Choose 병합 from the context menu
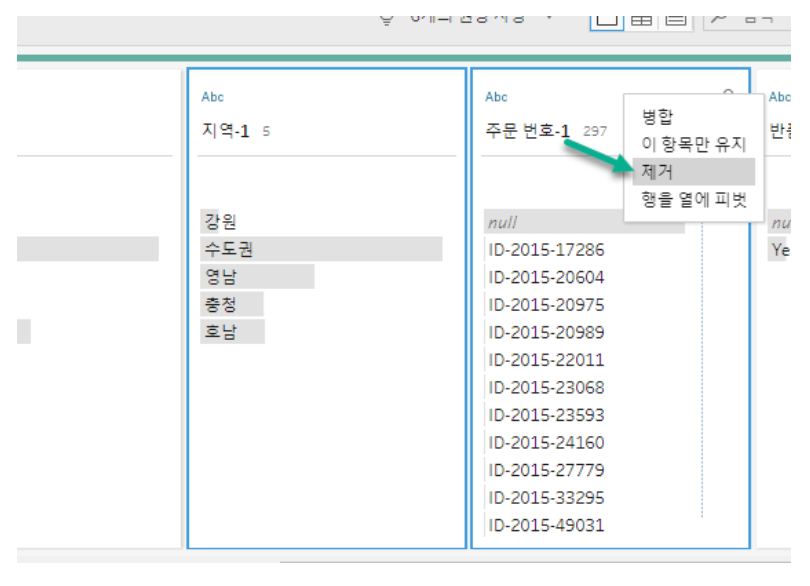 click(657, 118)
